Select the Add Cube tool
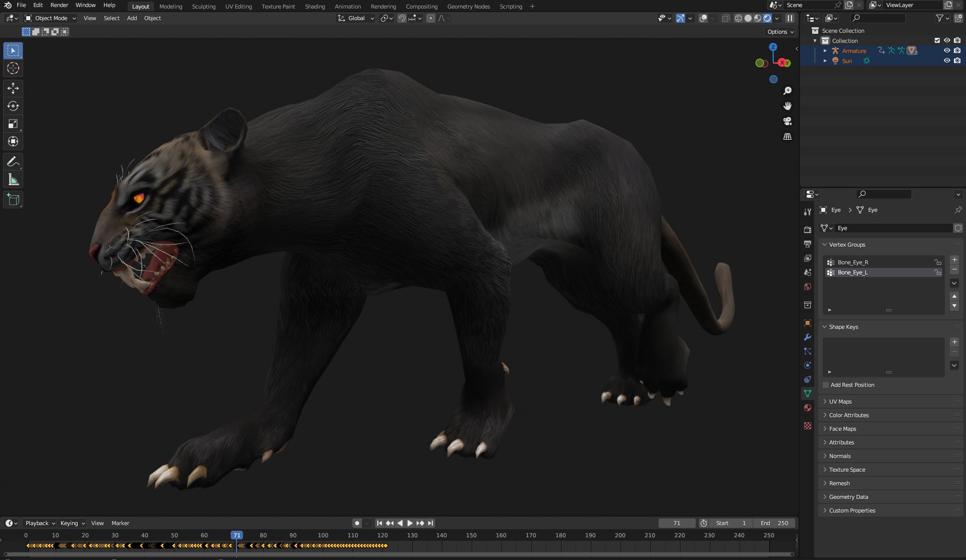 click(x=13, y=200)
